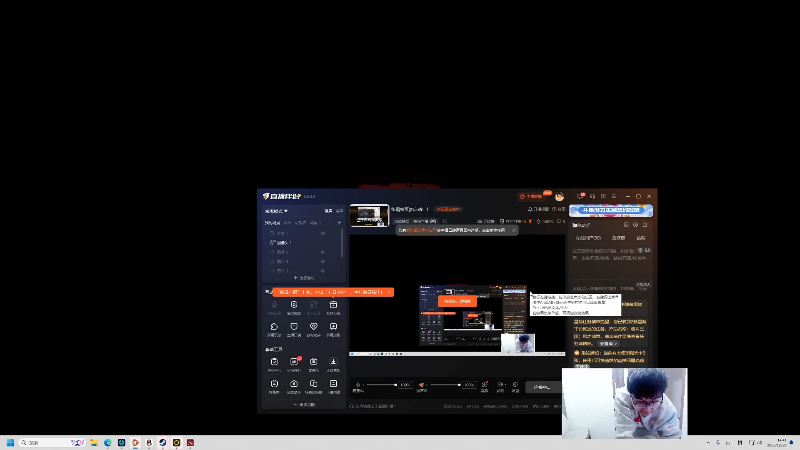Viewport: 800px width, 450px height.
Task: Click the orange speaker icon in the audio bar
Action: click(x=421, y=385)
